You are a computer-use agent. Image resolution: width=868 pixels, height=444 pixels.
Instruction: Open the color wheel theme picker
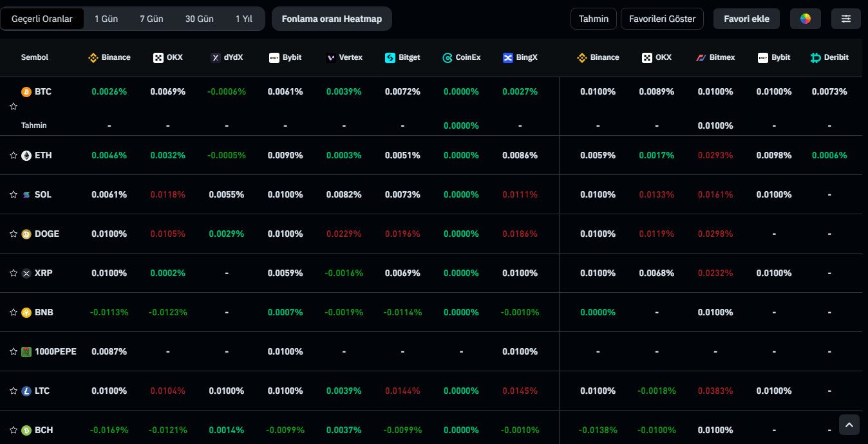tap(805, 19)
